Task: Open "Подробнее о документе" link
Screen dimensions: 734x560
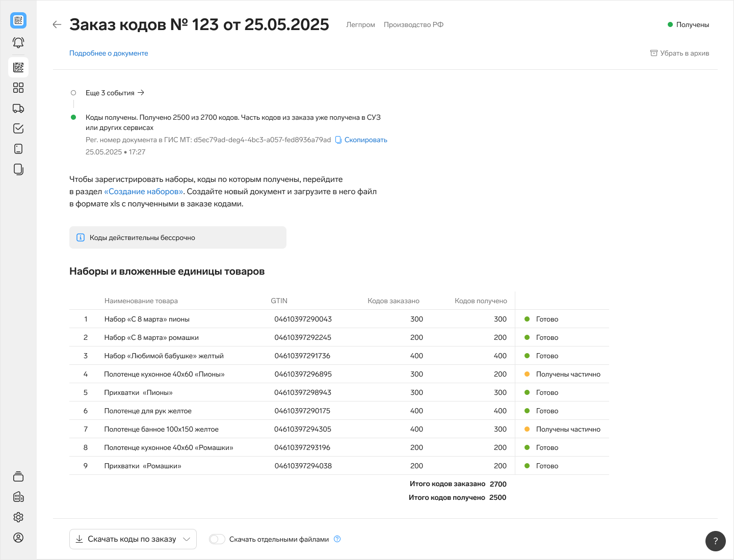Action: click(x=109, y=53)
